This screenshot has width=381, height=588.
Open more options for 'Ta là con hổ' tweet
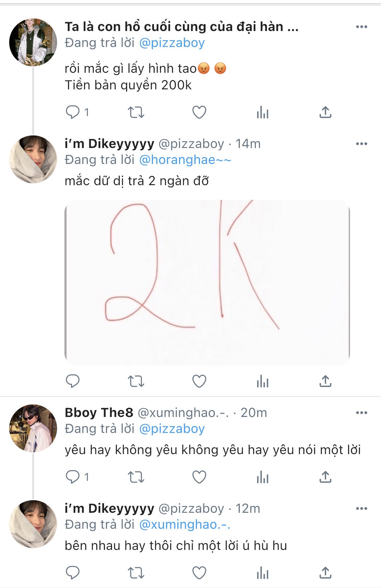pos(361,27)
